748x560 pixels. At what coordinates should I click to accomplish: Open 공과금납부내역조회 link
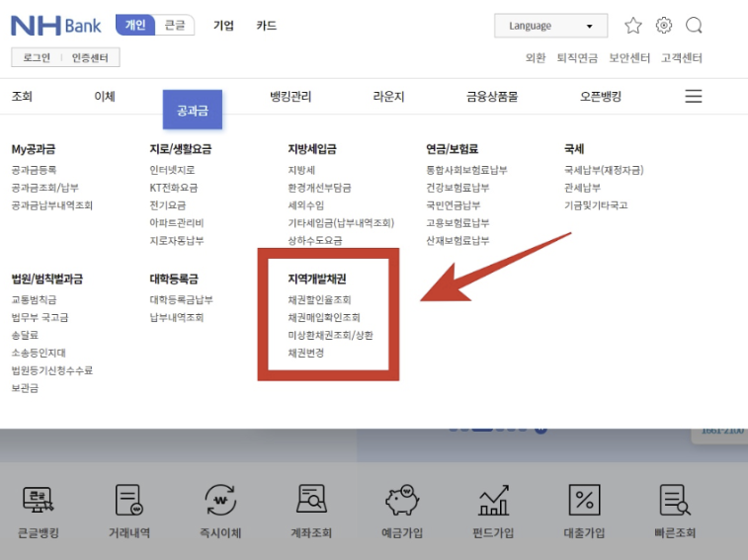coord(52,205)
